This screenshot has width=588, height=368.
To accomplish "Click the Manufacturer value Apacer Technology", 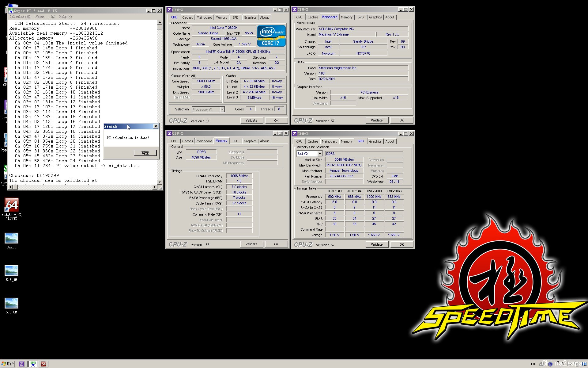I will (x=344, y=171).
